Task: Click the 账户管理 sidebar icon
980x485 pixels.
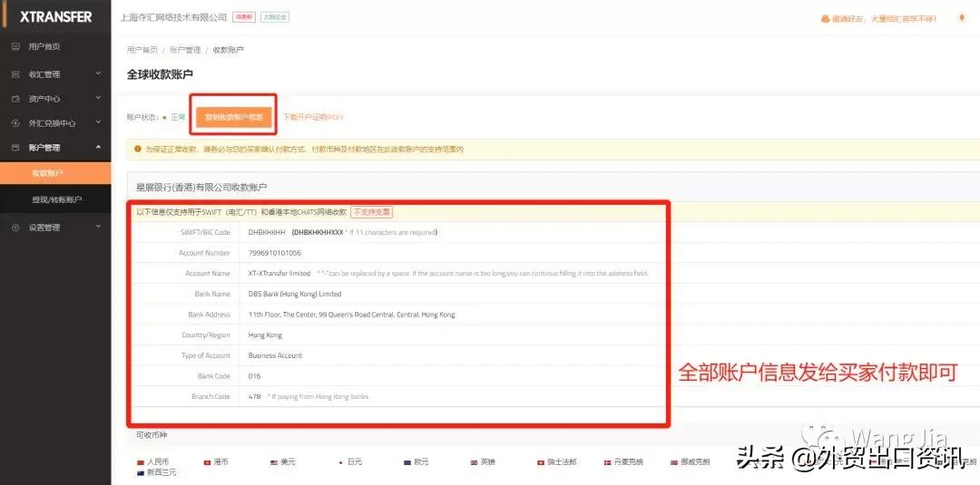Action: [16, 147]
